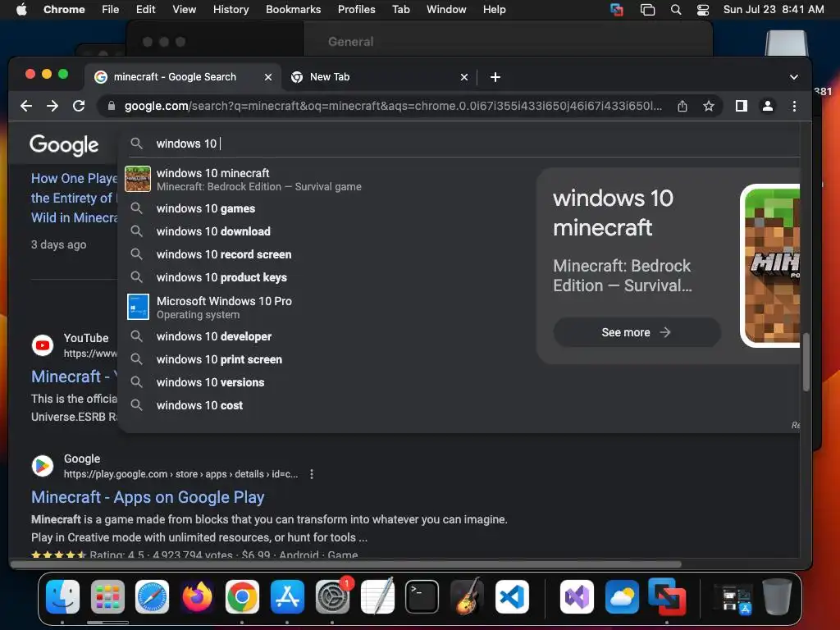Close the minecraft - Google Search tab
This screenshot has height=630, width=840.
tap(268, 77)
